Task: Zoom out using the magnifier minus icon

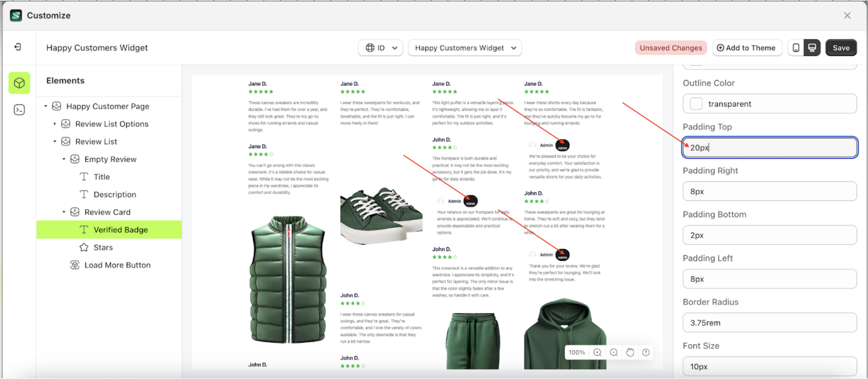Action: point(614,352)
